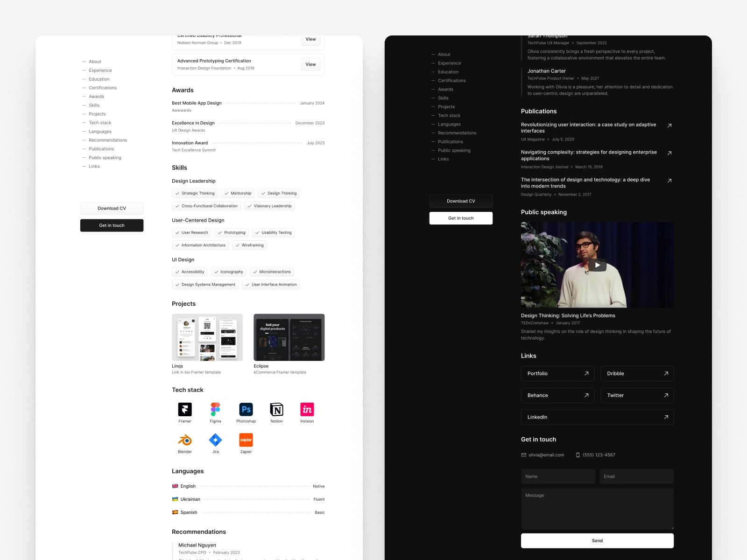Click the phone icon next to (555) 123-4567

578,455
